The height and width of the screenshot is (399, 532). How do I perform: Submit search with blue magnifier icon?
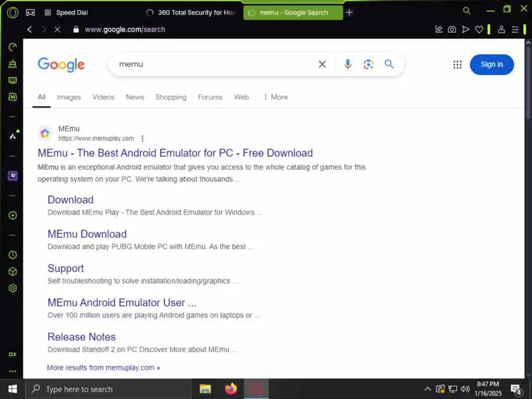[x=389, y=64]
